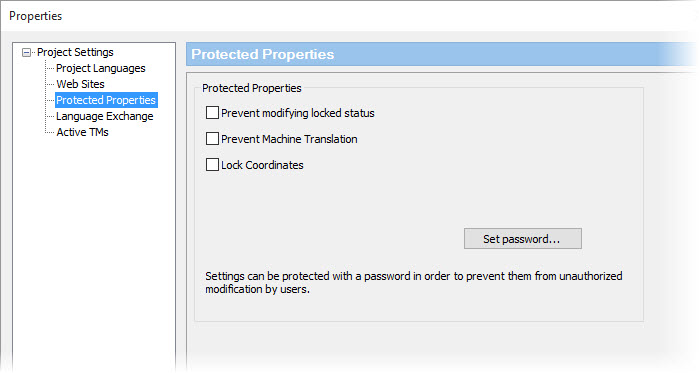Image resolution: width=699 pixels, height=373 pixels.
Task: Click the Set password... button
Action: (x=522, y=239)
